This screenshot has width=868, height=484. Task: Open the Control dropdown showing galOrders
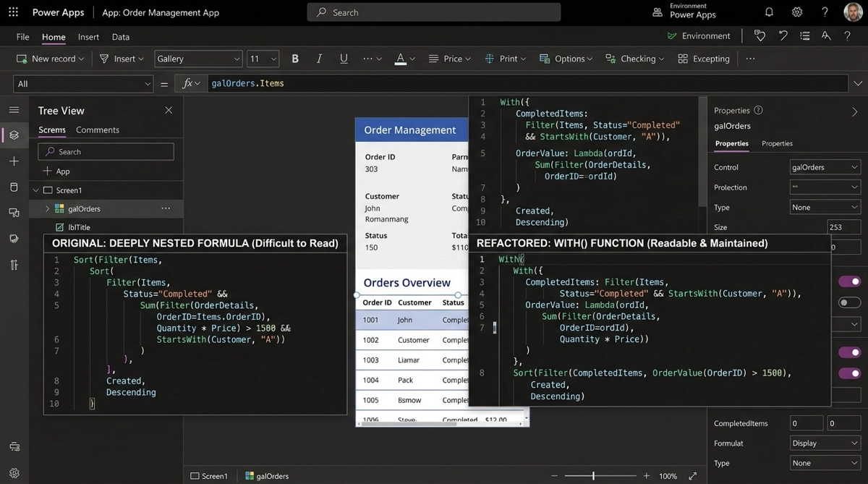825,167
